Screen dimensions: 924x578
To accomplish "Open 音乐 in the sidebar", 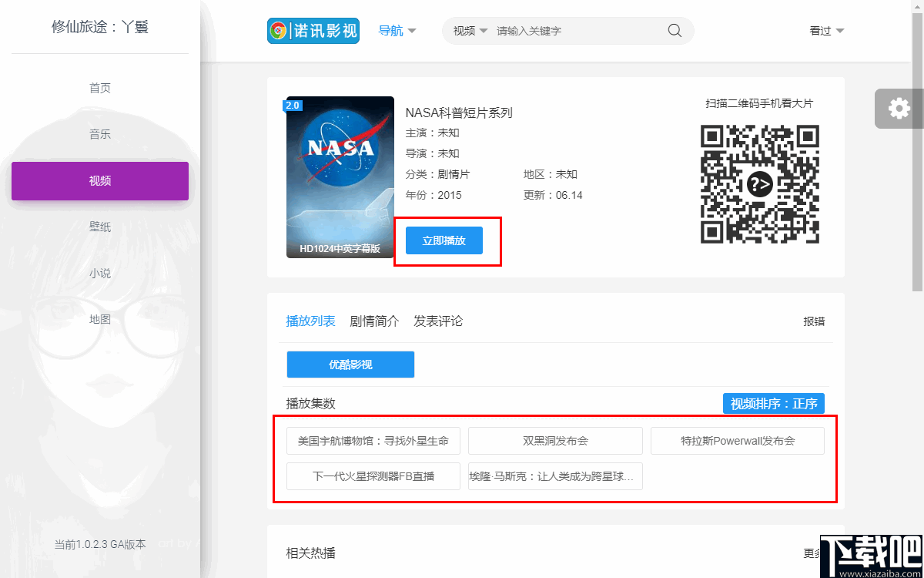I will pyautogui.click(x=100, y=134).
